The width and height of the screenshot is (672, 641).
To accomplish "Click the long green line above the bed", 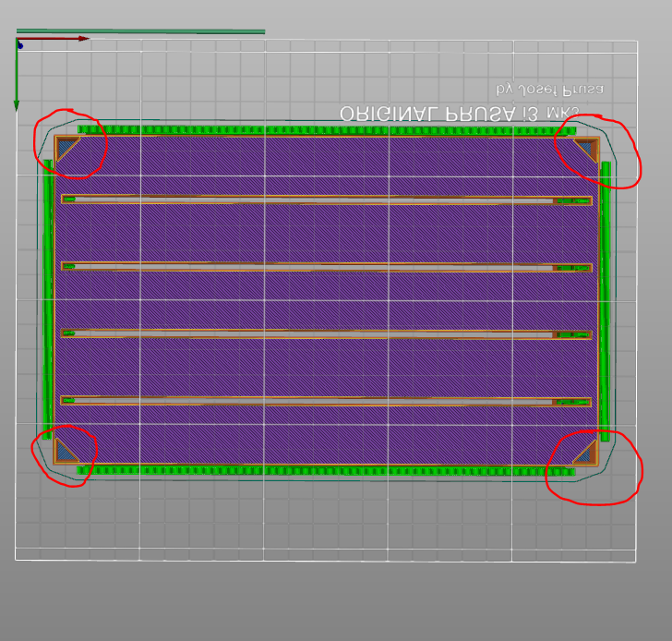I will pos(140,31).
